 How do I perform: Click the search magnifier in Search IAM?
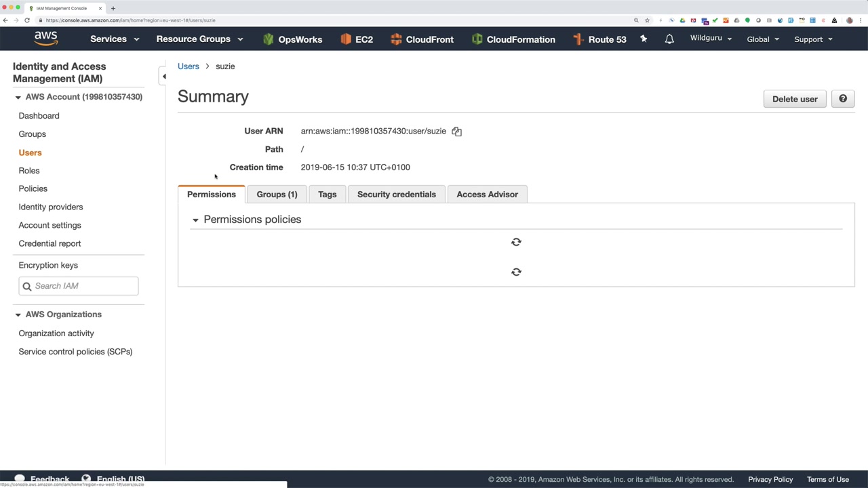[x=27, y=286]
